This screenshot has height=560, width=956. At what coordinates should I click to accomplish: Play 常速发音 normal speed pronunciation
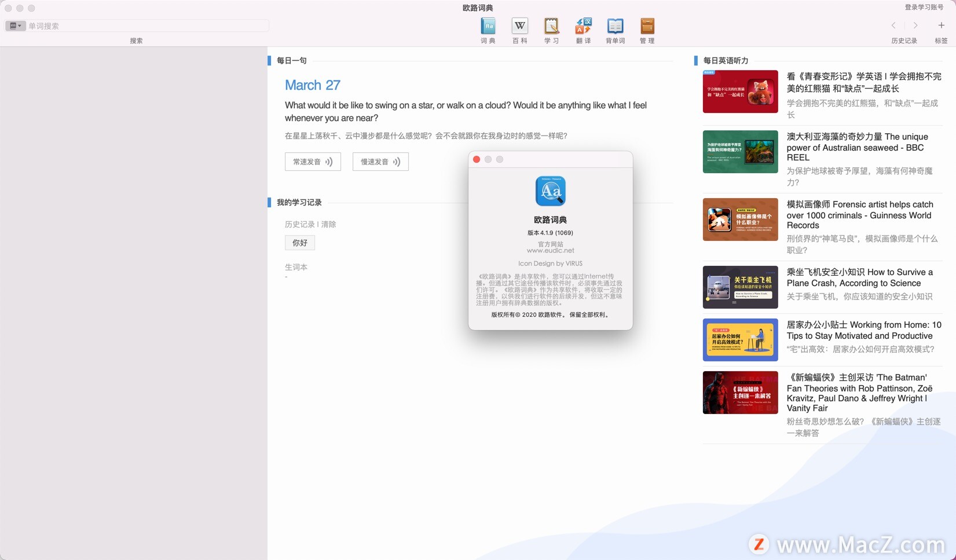[x=313, y=162]
